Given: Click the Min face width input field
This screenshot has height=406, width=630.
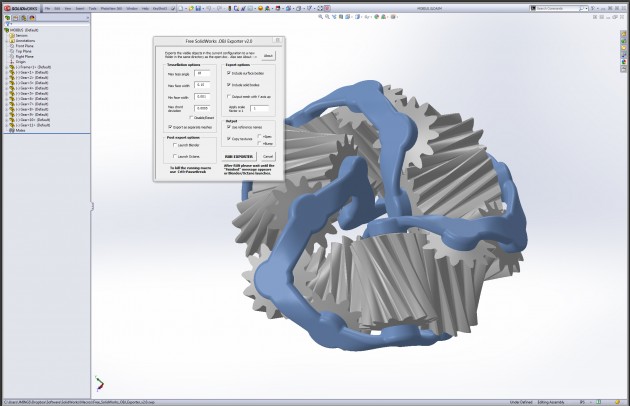Looking at the screenshot, I should pyautogui.click(x=202, y=96).
